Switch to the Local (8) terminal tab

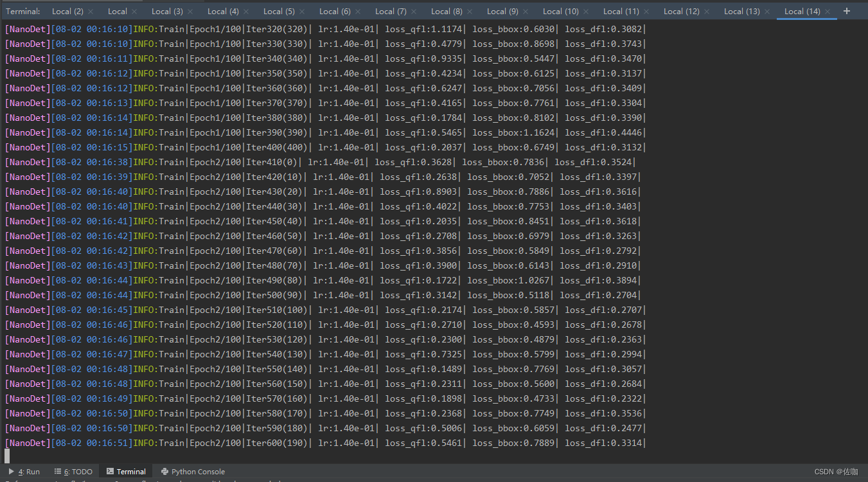[447, 12]
